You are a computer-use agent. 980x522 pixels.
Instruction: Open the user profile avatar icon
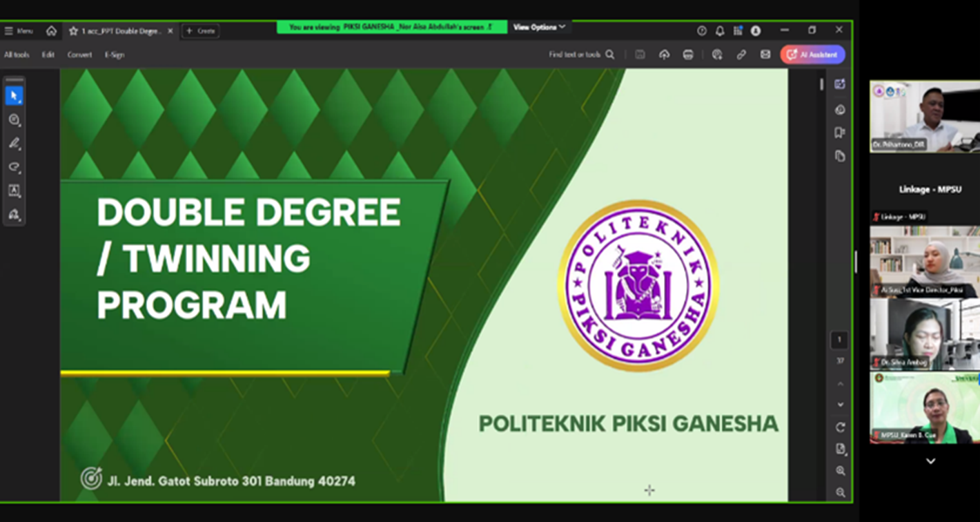click(x=756, y=31)
